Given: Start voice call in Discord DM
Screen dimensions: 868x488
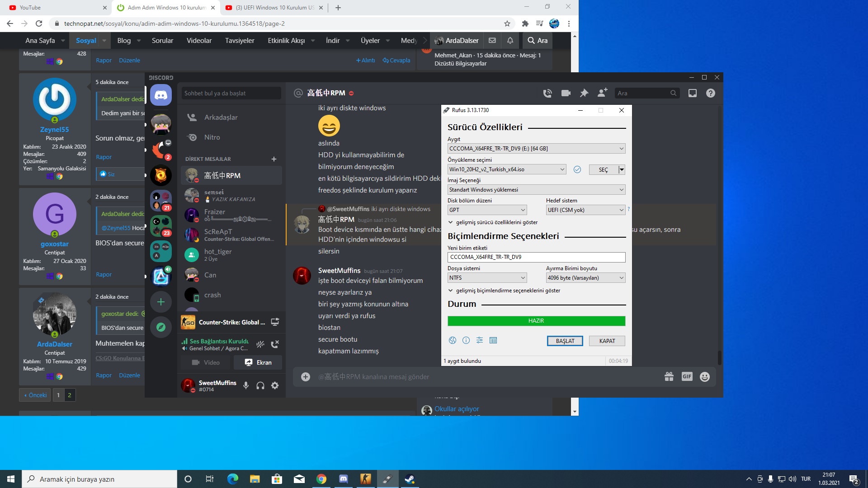Looking at the screenshot, I should [x=547, y=93].
